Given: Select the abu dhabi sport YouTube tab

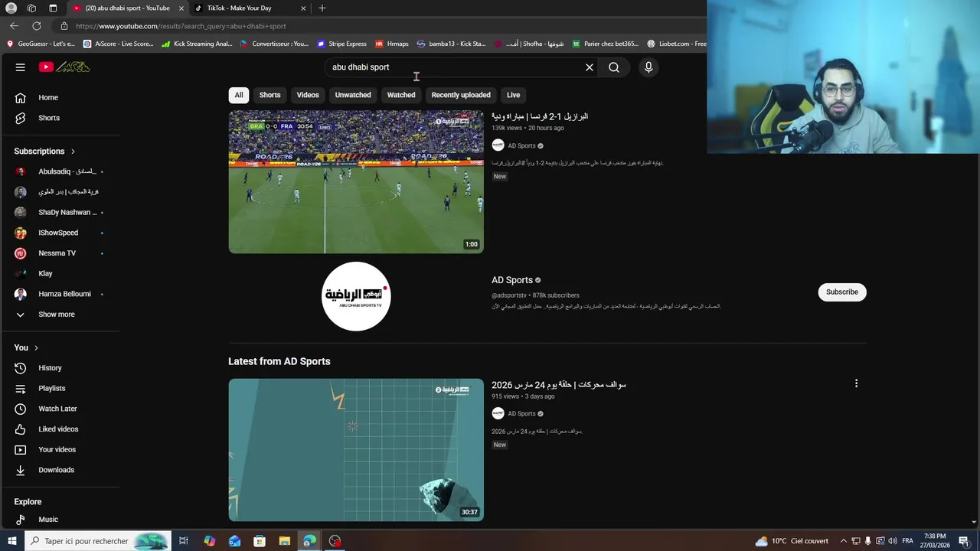Looking at the screenshot, I should (127, 8).
